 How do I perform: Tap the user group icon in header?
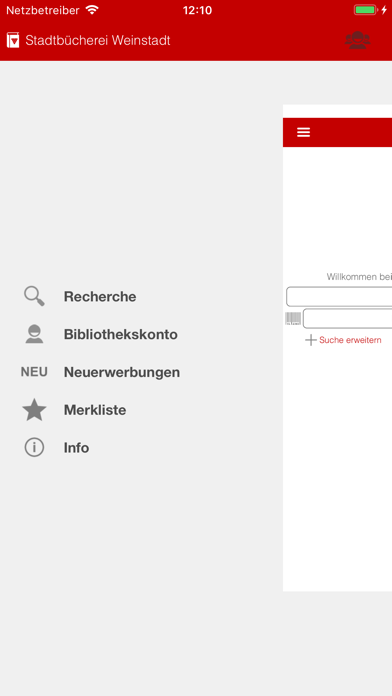(x=357, y=40)
